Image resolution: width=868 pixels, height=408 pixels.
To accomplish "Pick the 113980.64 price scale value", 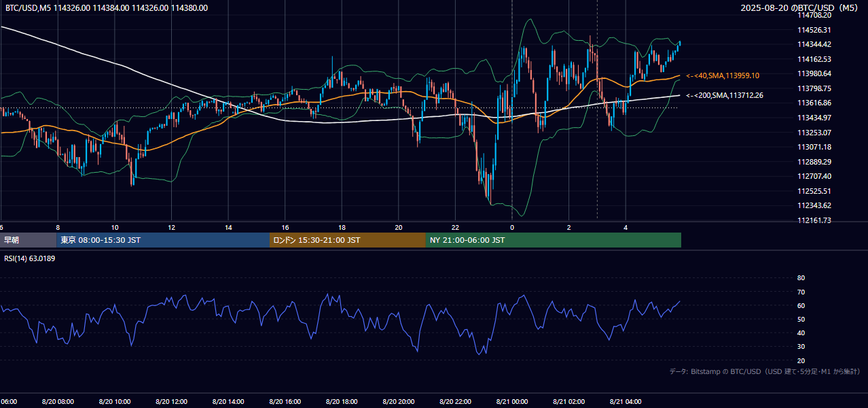I will 814,73.
